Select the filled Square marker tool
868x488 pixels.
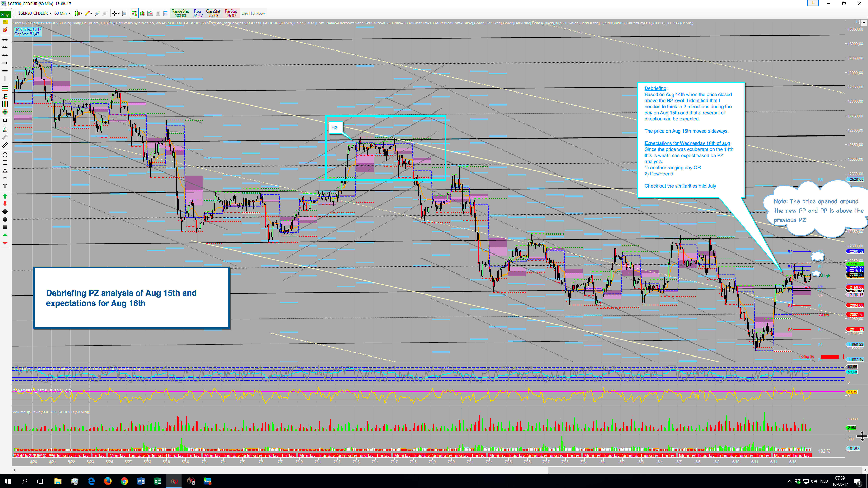pyautogui.click(x=5, y=227)
